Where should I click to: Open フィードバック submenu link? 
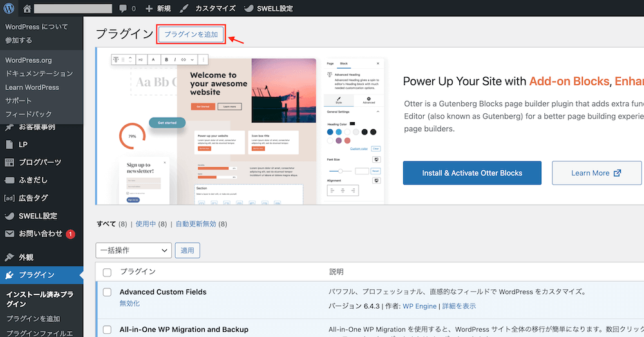(28, 114)
